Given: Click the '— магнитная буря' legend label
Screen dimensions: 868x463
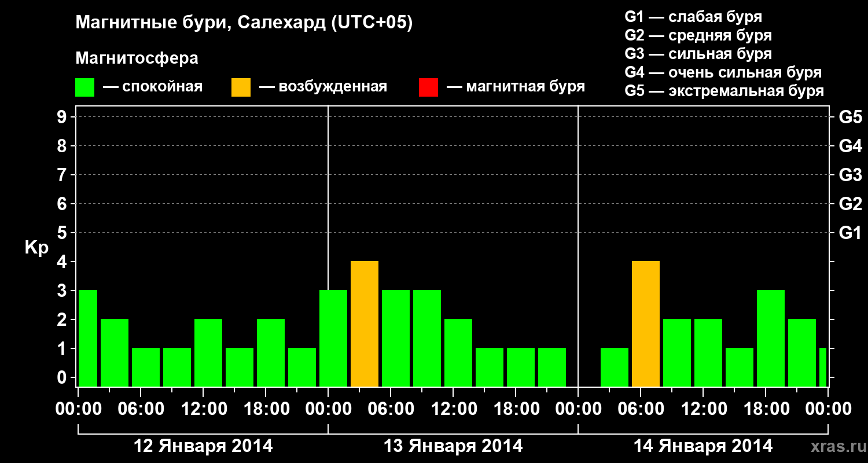Looking at the screenshot, I should click(x=516, y=87).
